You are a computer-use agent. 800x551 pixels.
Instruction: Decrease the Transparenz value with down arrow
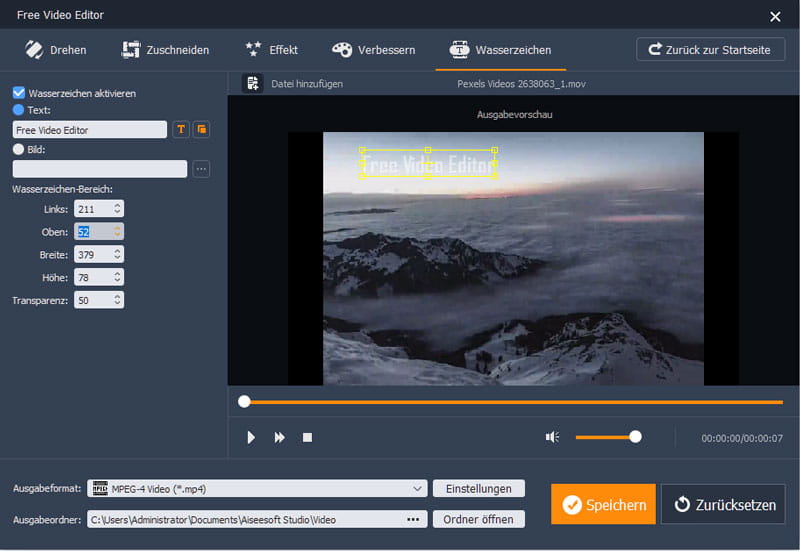click(x=117, y=304)
